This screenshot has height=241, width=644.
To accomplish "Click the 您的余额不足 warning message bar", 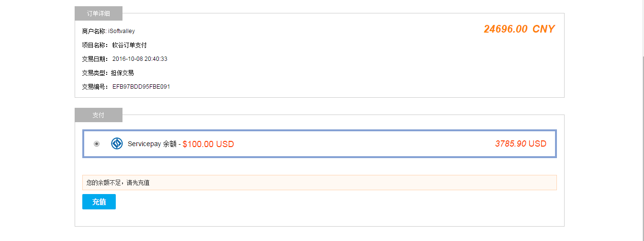I will pyautogui.click(x=319, y=183).
